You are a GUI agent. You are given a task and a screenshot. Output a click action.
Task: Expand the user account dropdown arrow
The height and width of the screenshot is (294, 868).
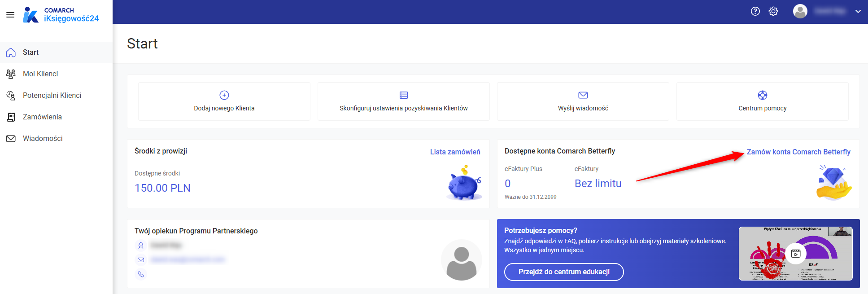pos(858,12)
